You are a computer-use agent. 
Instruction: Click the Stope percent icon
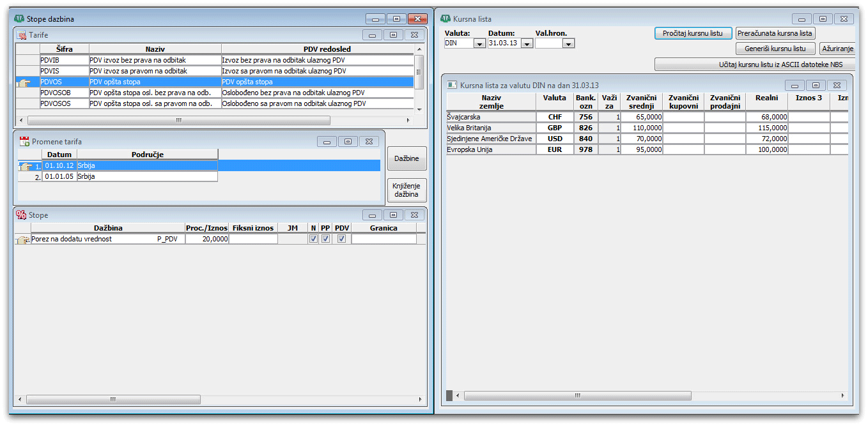(x=21, y=215)
